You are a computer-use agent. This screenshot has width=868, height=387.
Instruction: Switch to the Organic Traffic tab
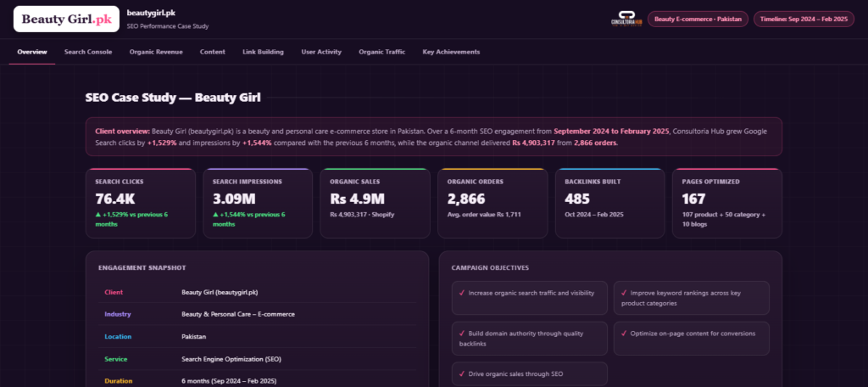[x=382, y=52]
